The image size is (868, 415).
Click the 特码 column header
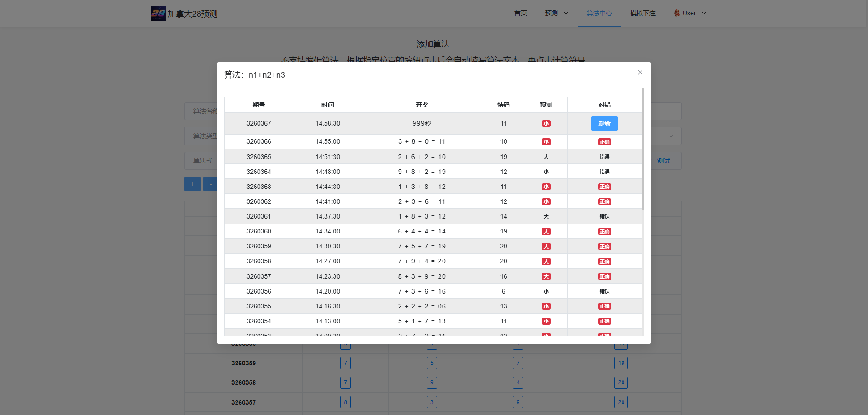tap(503, 105)
